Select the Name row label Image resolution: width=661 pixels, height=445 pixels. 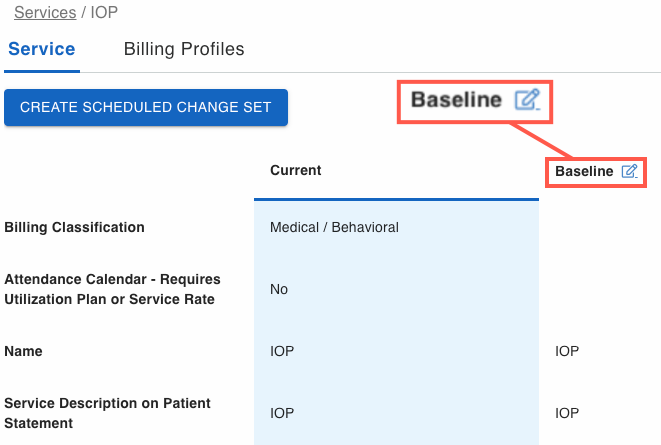point(24,351)
